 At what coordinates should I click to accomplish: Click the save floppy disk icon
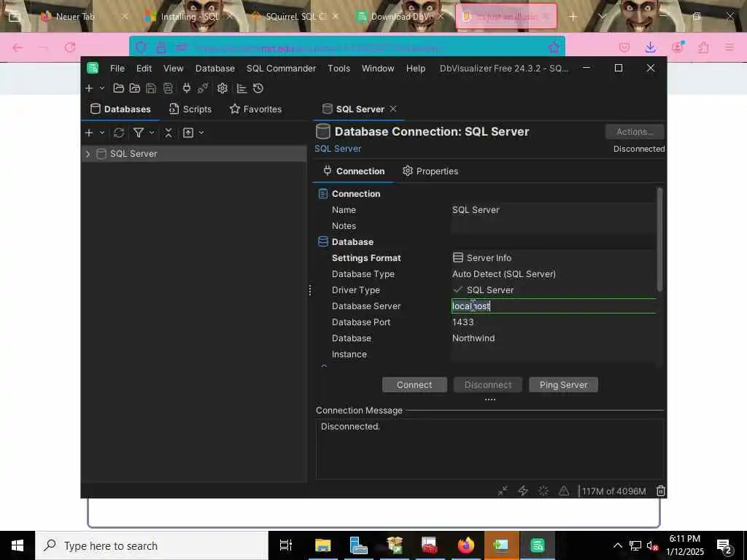click(151, 88)
